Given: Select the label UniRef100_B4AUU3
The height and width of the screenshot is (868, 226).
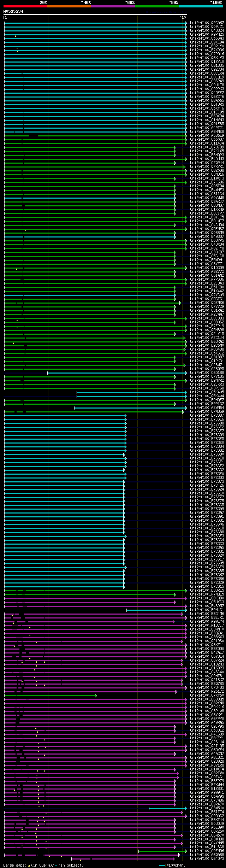Looking at the screenshot, I should (207, 159).
